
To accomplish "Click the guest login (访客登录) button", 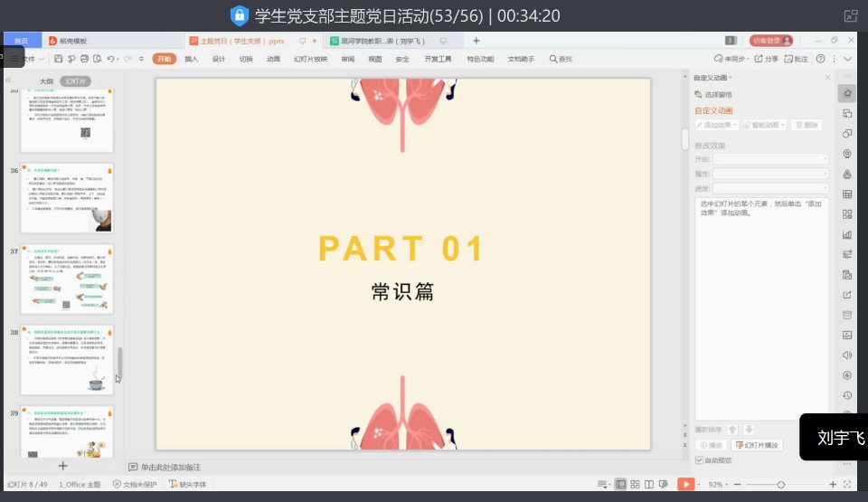I will 771,41.
